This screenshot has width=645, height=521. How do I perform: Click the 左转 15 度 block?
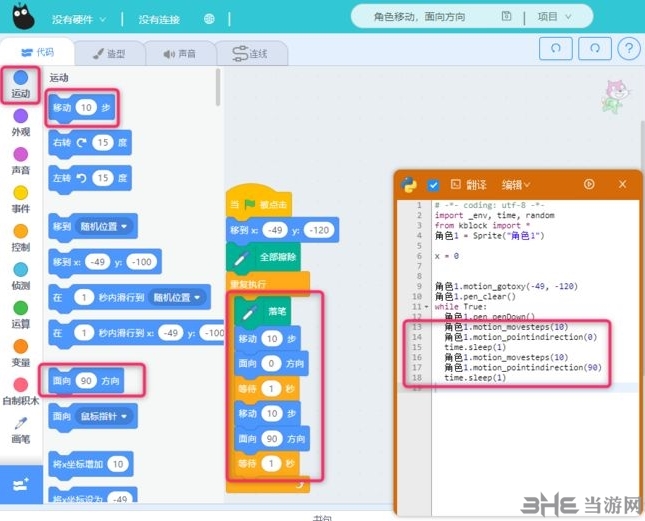(90, 178)
